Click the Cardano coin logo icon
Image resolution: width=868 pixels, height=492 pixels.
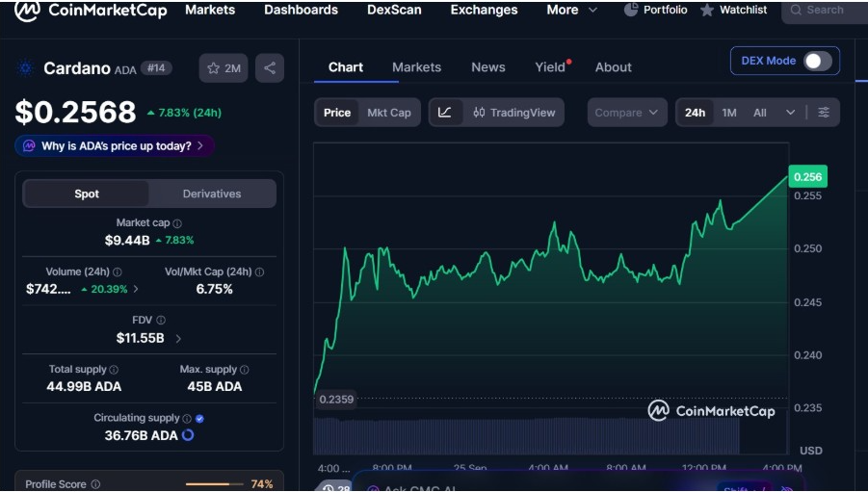25,68
